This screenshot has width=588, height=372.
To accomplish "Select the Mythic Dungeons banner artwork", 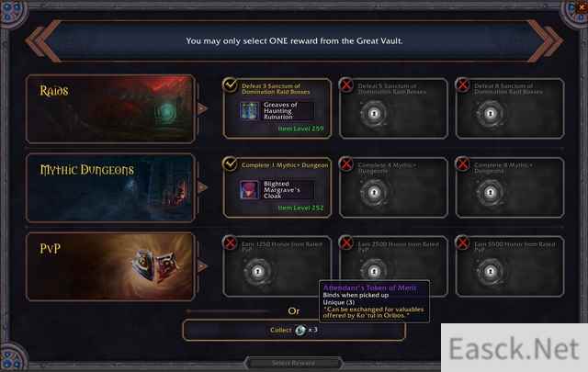I will pos(110,187).
